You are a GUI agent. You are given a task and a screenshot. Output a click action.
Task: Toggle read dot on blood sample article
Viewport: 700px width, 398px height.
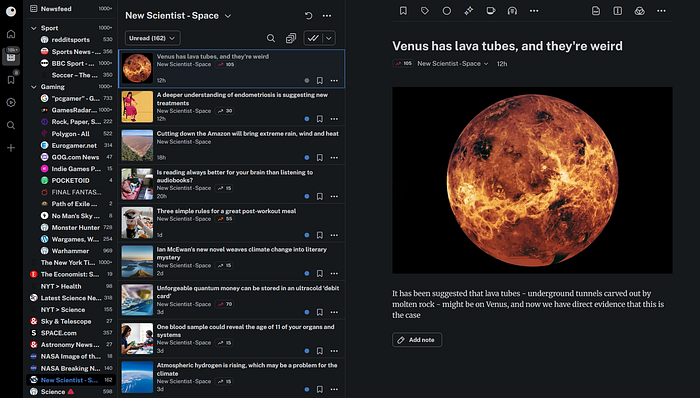click(307, 351)
